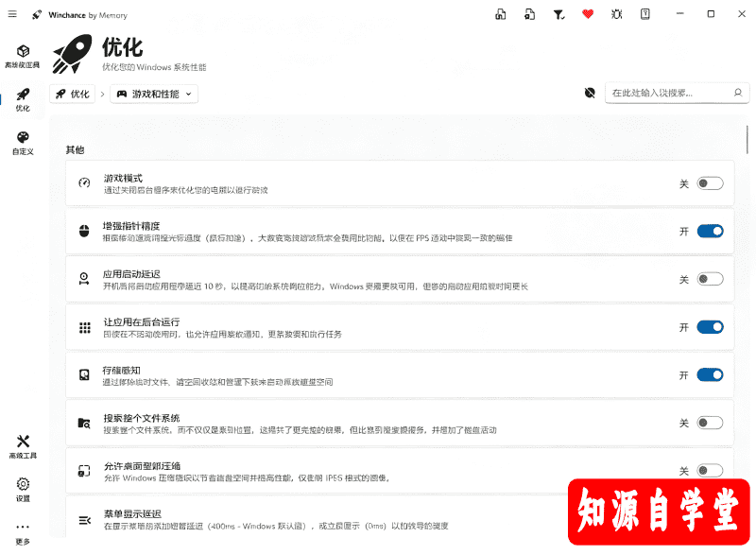The height and width of the screenshot is (555, 756).
Task: Turn on the 游戏模式 toggle
Action: coord(711,183)
